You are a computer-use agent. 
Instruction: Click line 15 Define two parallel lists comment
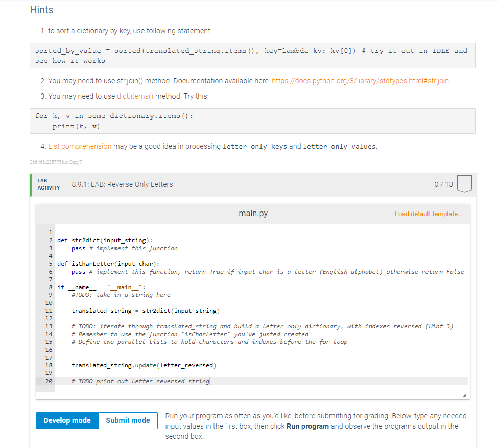pos(209,342)
